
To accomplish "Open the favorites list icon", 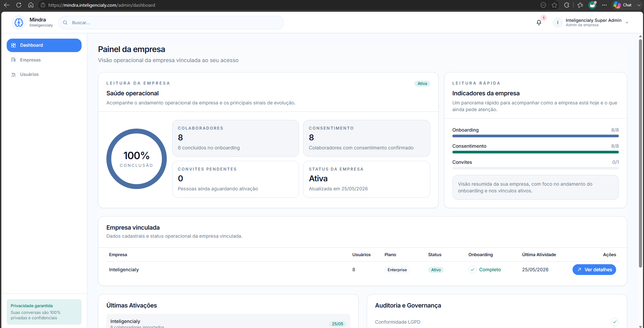I will point(580,5).
